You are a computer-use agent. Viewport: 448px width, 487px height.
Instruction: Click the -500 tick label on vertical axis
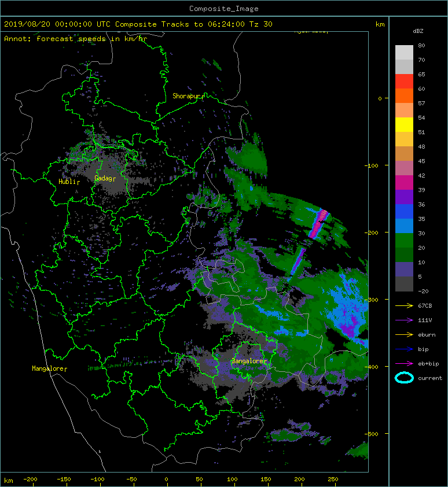pyautogui.click(x=371, y=434)
